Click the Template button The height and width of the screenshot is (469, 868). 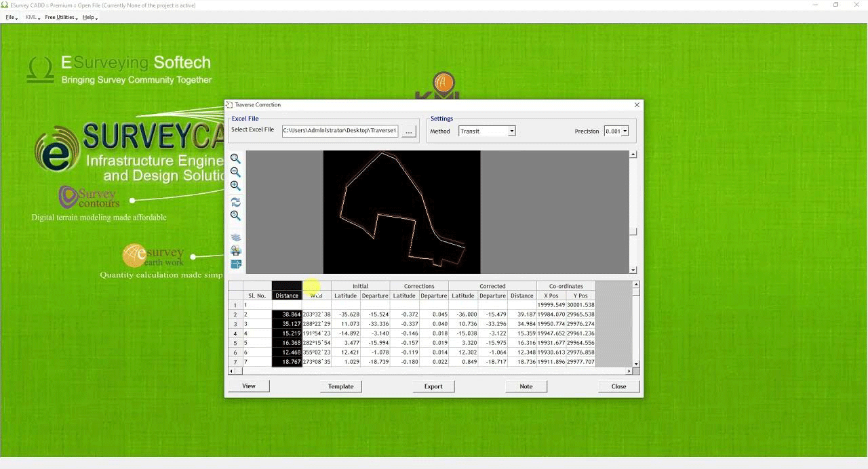tap(341, 386)
